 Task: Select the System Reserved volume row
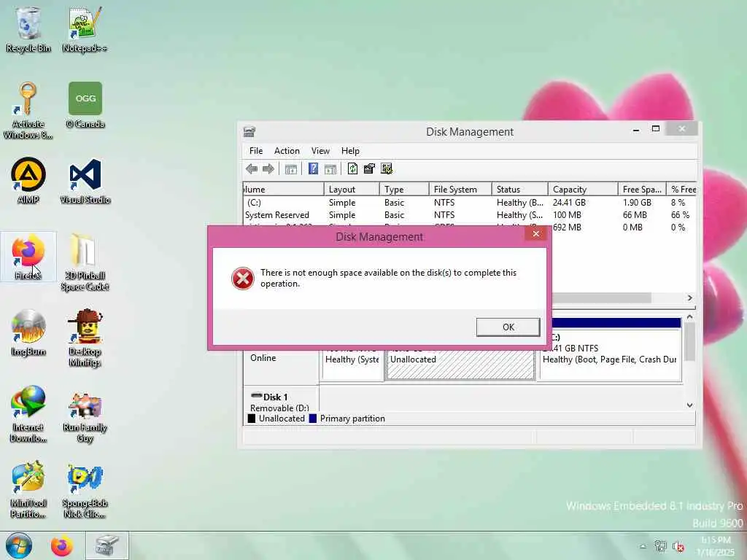coord(469,215)
